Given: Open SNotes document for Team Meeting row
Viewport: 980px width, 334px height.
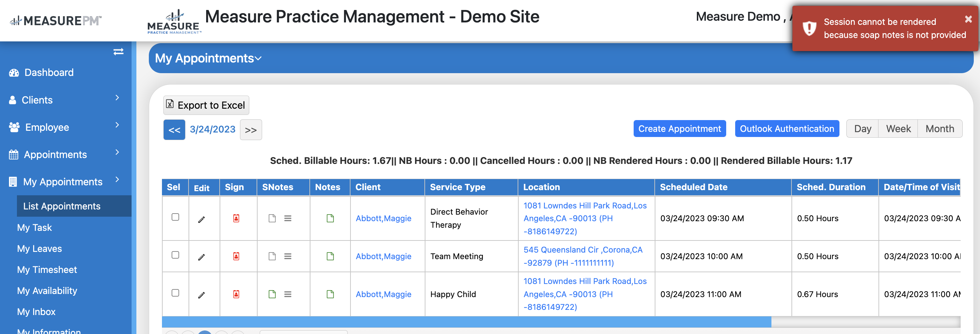Looking at the screenshot, I should tap(272, 256).
